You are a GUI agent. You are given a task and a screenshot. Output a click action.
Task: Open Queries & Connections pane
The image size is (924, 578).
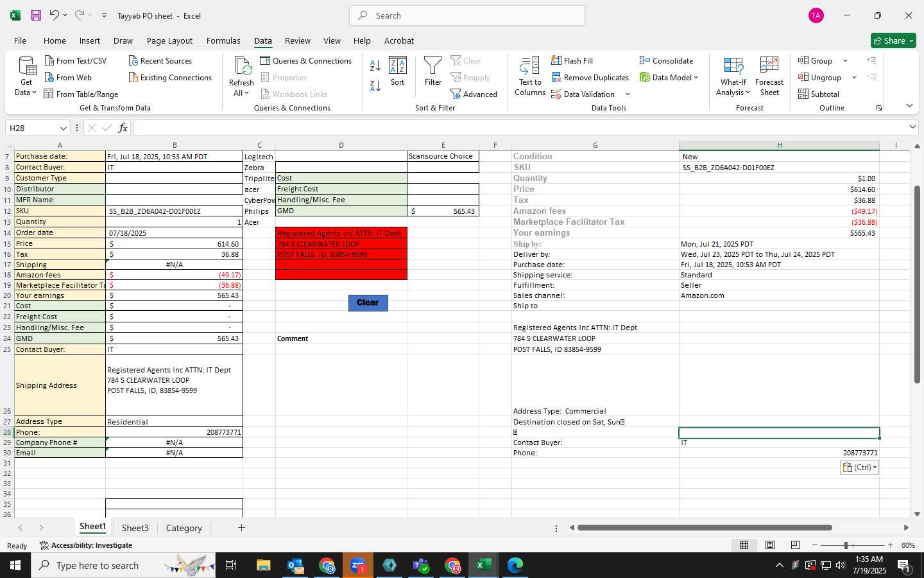(306, 60)
